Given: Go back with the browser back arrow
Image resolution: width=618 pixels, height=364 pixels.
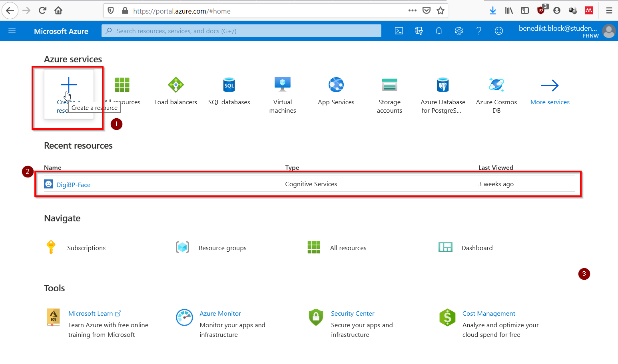Looking at the screenshot, I should point(10,10).
